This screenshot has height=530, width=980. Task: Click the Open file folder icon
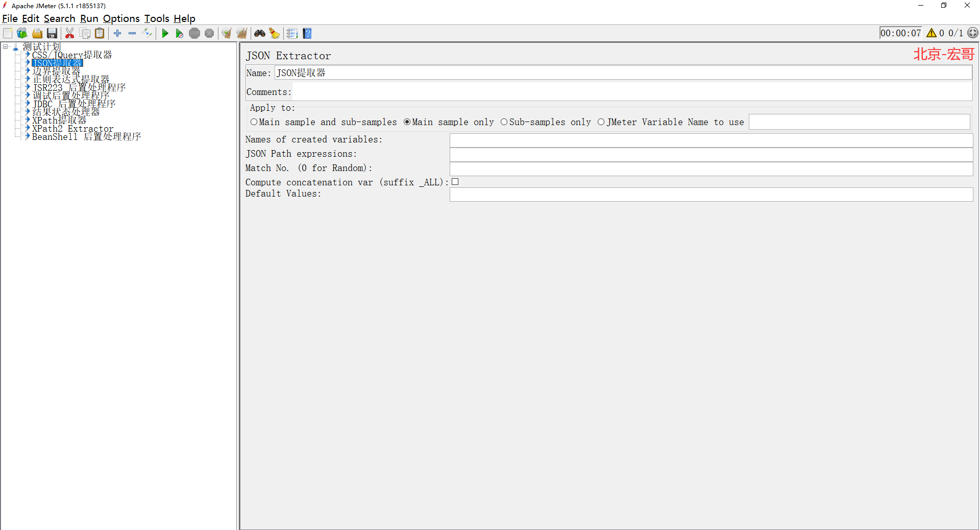point(37,34)
